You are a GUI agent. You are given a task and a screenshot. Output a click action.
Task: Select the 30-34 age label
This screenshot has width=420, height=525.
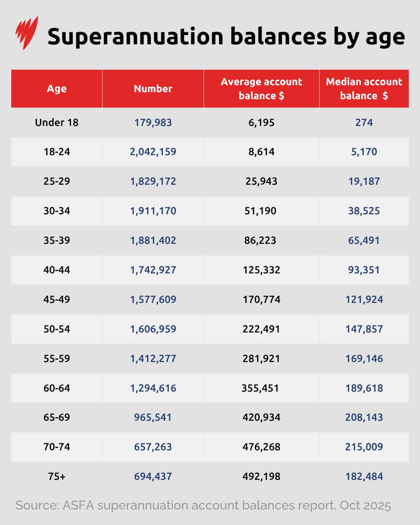(x=58, y=211)
